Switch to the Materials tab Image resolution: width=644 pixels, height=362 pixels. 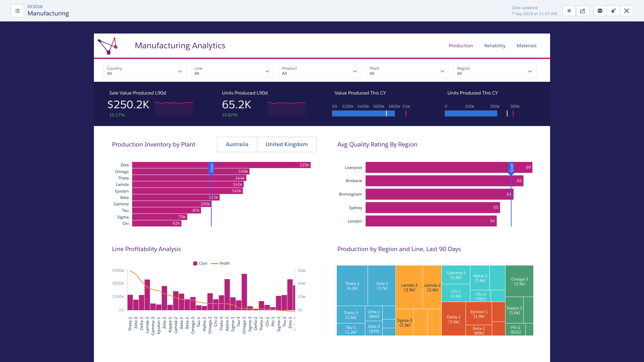(526, 46)
